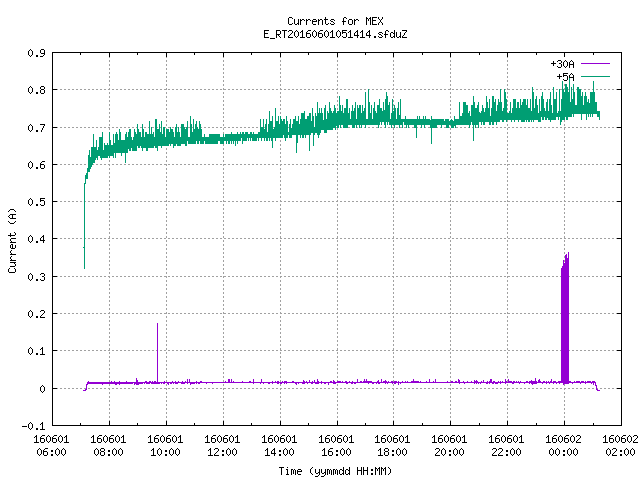Click the x-axis label '160601 12:00'
Screen dimensions: 640x480
[222, 446]
